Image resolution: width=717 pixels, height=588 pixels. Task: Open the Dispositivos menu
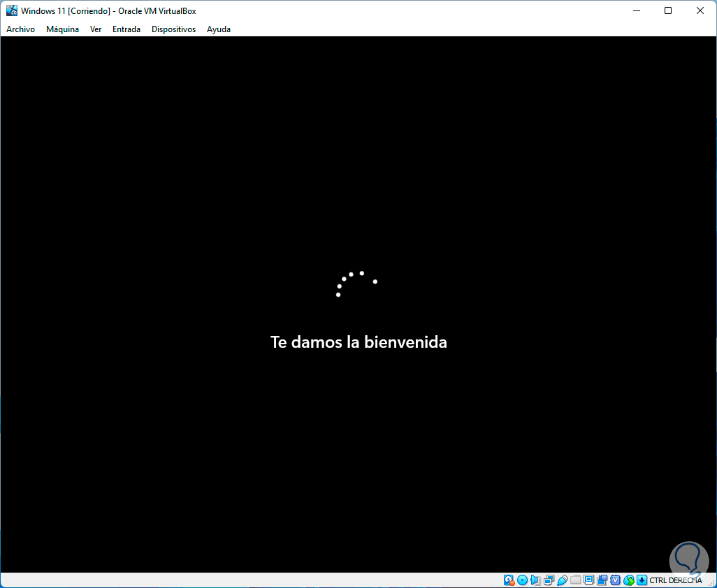[174, 29]
